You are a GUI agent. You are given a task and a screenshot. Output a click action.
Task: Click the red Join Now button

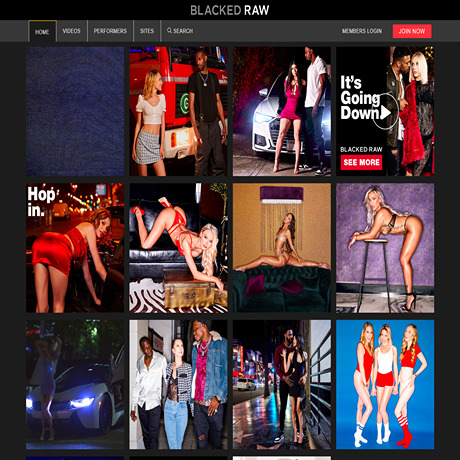click(x=412, y=31)
